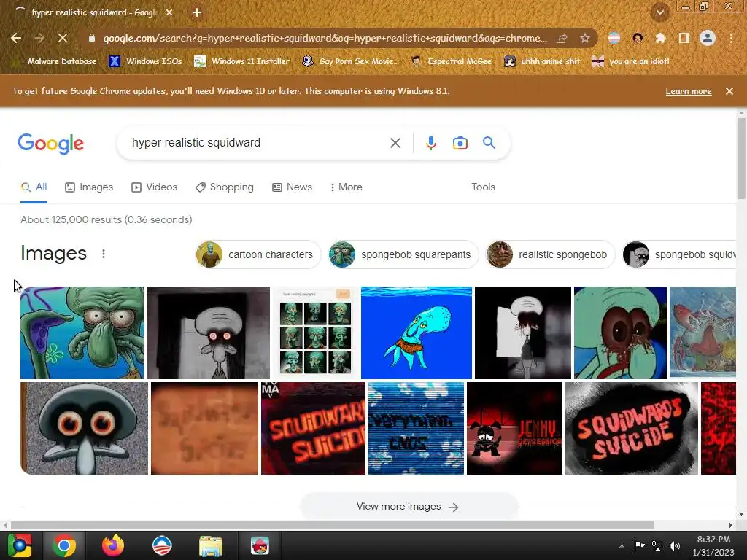Screen dimensions: 747x560
Task: Filter by spongebob squarepants chip
Action: pyautogui.click(x=403, y=254)
